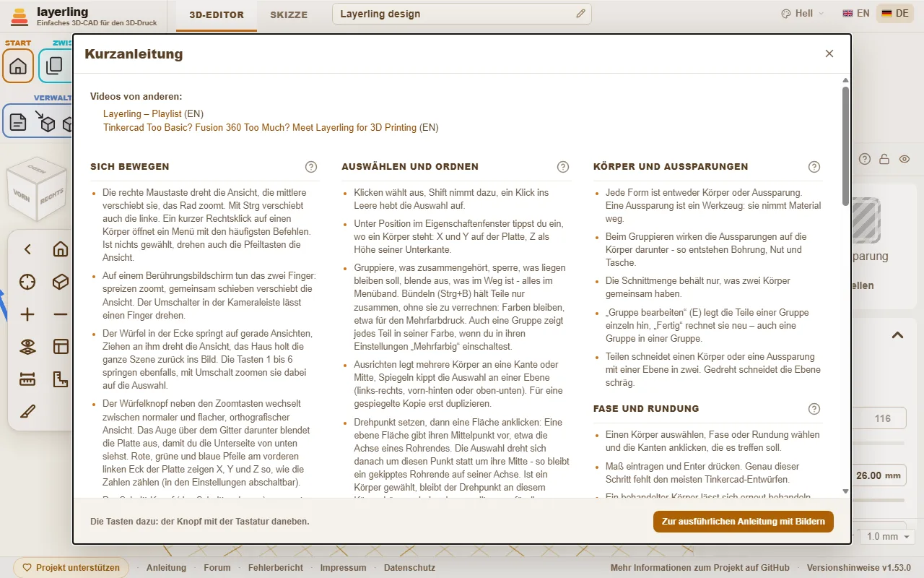Click Zur ausführlichen Anleitung mit Bildern button
924x578 pixels.
coord(744,522)
